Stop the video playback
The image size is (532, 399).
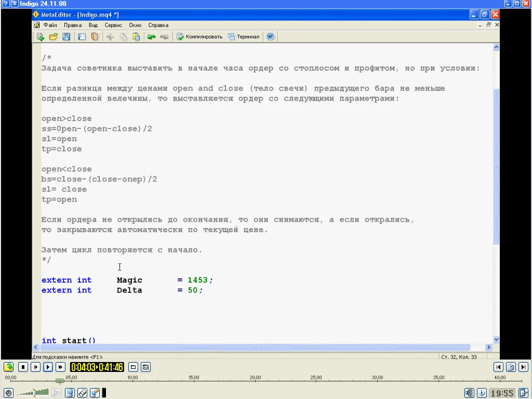[x=23, y=367]
